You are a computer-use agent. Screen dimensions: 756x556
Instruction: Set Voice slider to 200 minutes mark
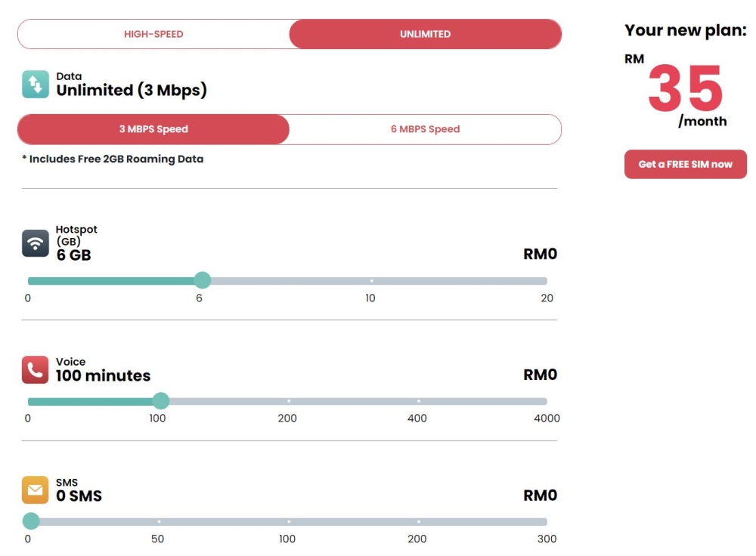[289, 401]
